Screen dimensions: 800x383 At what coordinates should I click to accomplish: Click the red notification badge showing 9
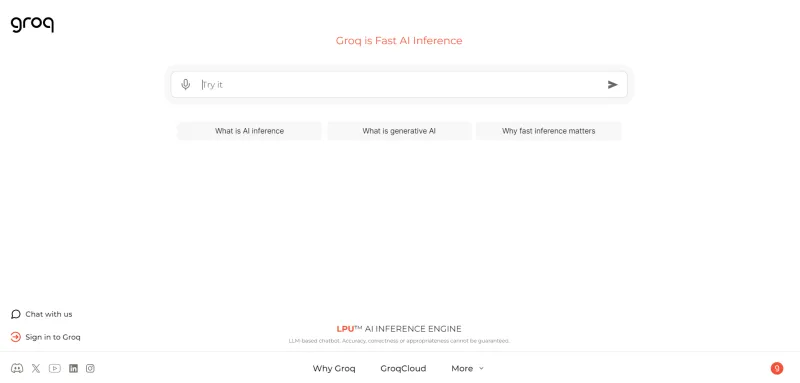pos(777,368)
